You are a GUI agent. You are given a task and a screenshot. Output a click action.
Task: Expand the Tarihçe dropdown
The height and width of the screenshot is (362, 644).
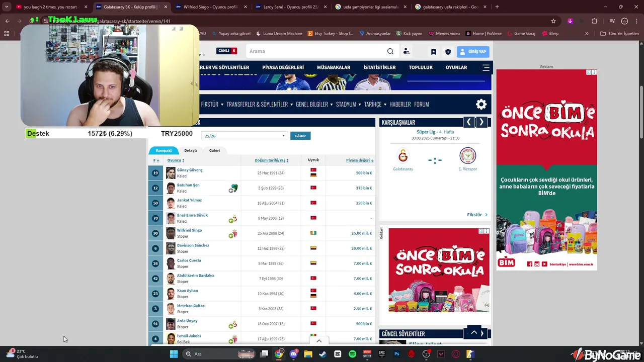click(x=375, y=104)
